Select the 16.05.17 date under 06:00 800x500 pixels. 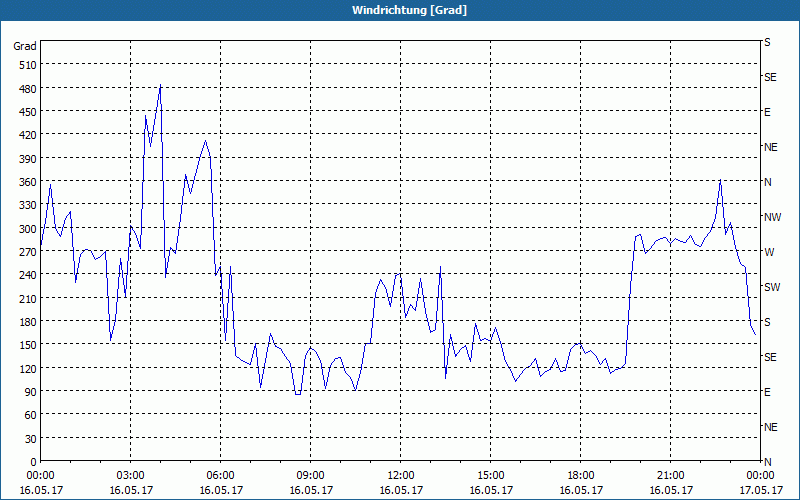221,490
